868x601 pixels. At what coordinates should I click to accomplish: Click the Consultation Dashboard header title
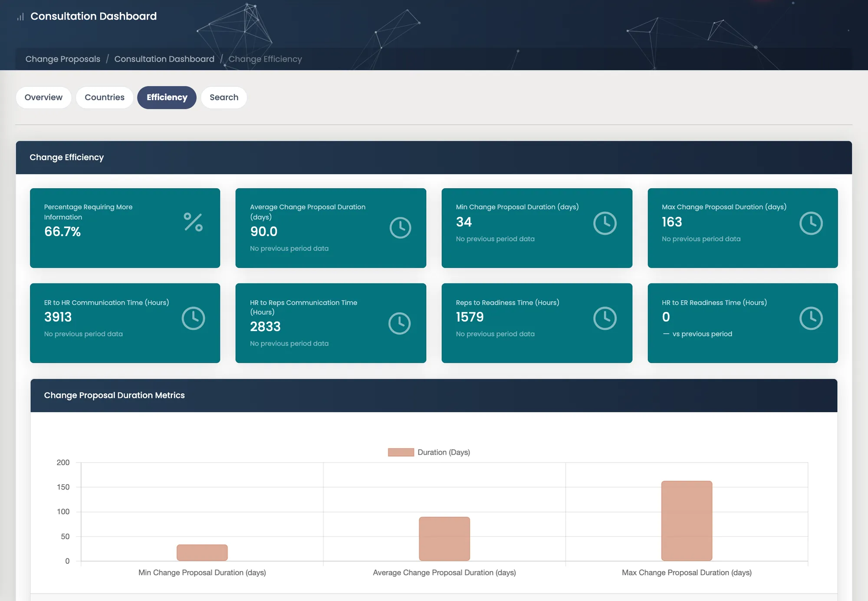(x=93, y=16)
